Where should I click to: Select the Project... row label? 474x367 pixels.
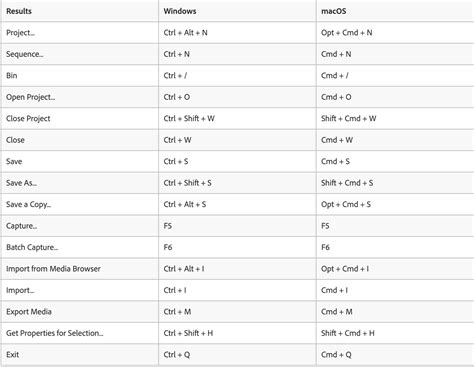pyautogui.click(x=20, y=33)
